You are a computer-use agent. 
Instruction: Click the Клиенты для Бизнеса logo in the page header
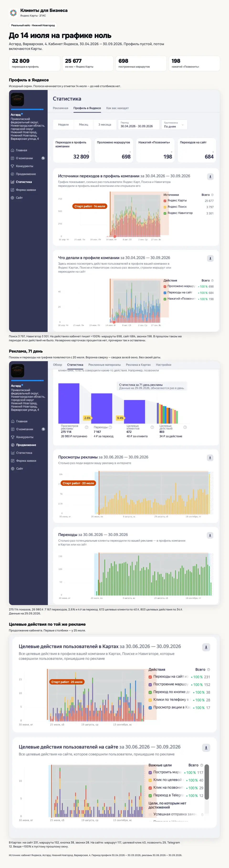13,13
